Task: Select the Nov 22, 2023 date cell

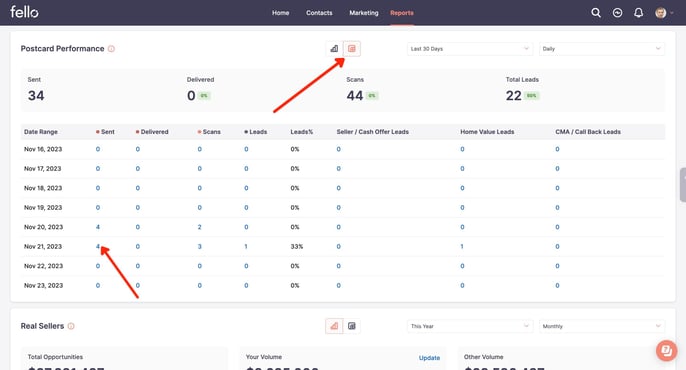Action: [43, 266]
